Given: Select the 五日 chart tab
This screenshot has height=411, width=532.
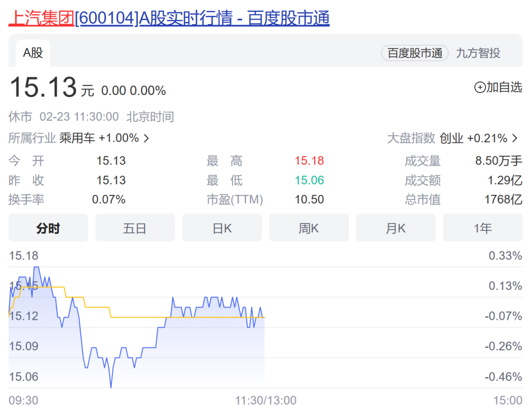Looking at the screenshot, I should click(135, 228).
